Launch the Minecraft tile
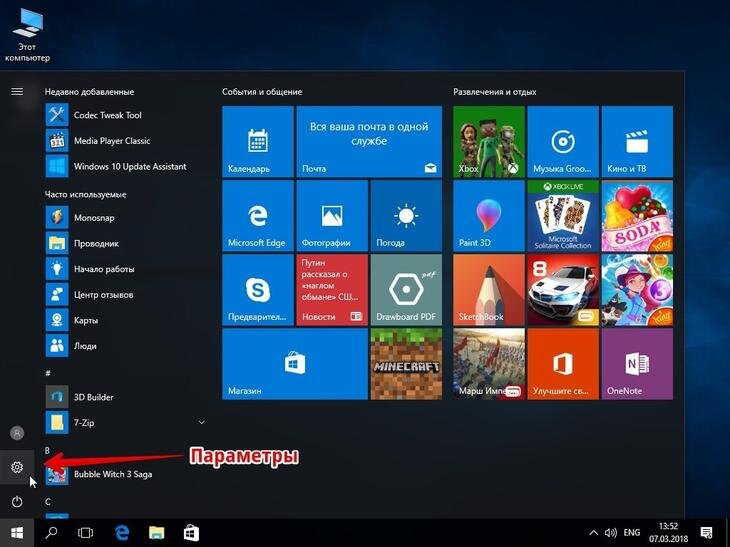 [x=406, y=364]
